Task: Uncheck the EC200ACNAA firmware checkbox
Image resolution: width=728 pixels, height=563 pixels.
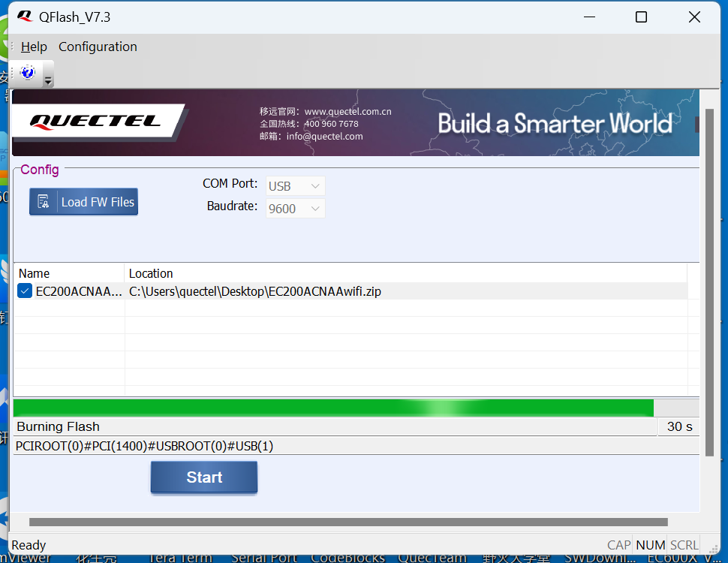Action: coord(25,291)
